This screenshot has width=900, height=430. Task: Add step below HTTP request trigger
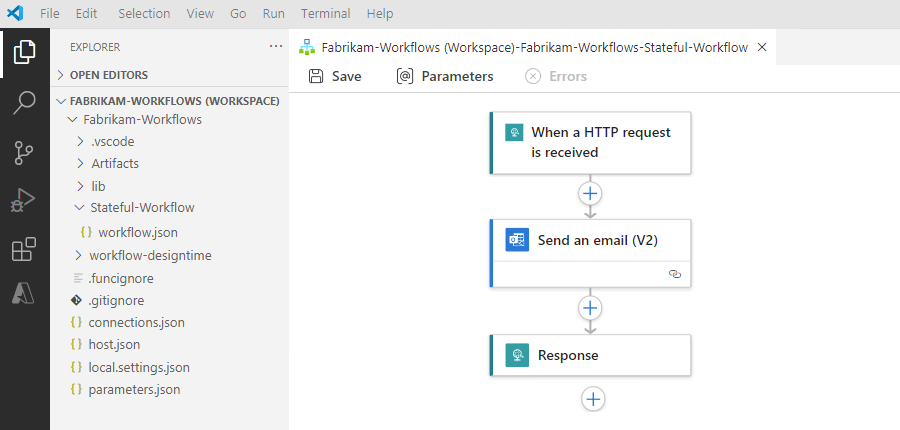pos(590,193)
